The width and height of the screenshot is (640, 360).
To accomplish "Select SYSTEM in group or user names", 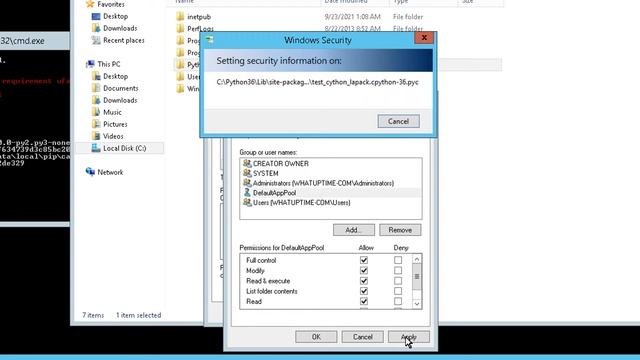I will pos(265,173).
